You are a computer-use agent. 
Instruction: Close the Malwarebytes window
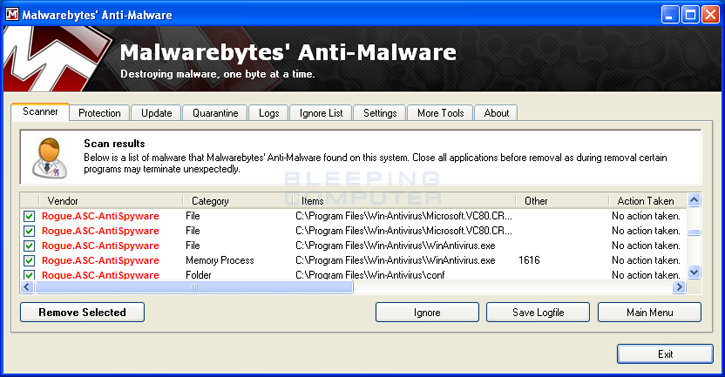(x=710, y=15)
